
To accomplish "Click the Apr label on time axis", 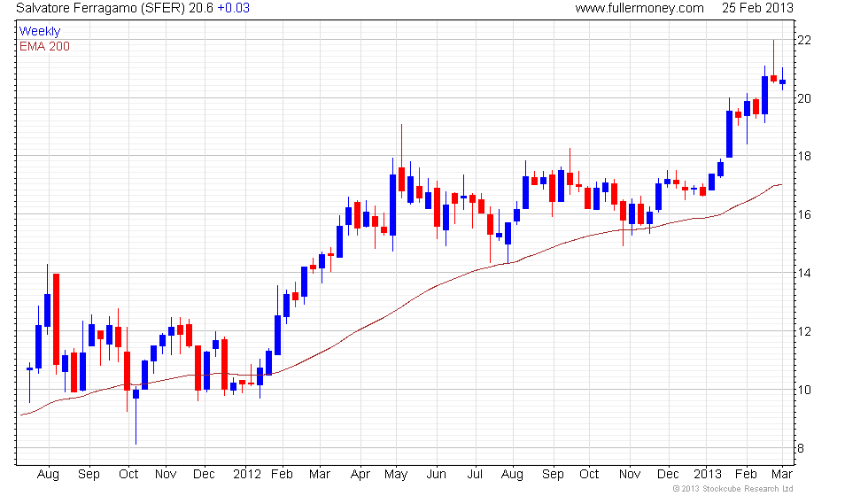I will (360, 475).
